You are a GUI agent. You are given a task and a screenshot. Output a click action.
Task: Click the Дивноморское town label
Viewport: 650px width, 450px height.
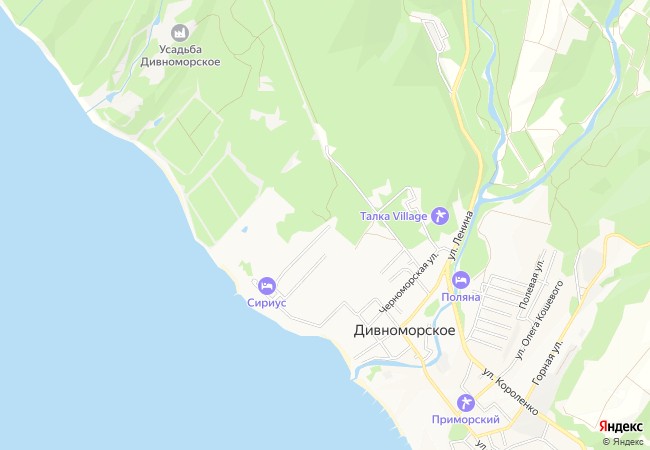point(404,331)
